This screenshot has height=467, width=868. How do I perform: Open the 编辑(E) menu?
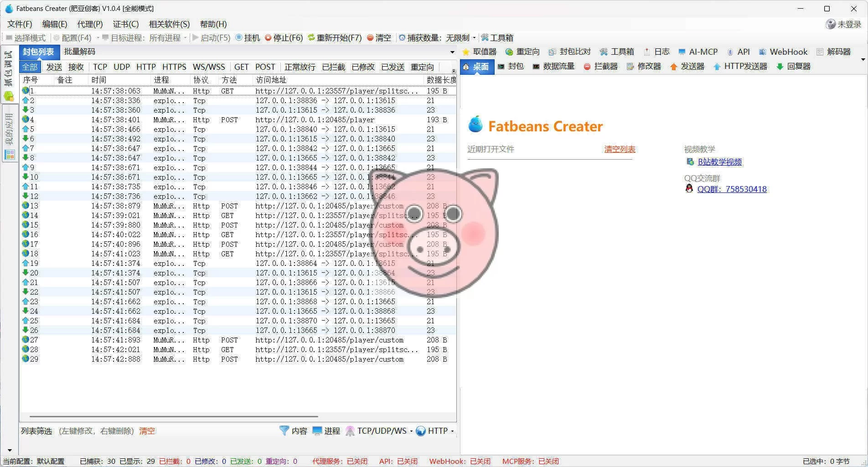click(x=54, y=24)
